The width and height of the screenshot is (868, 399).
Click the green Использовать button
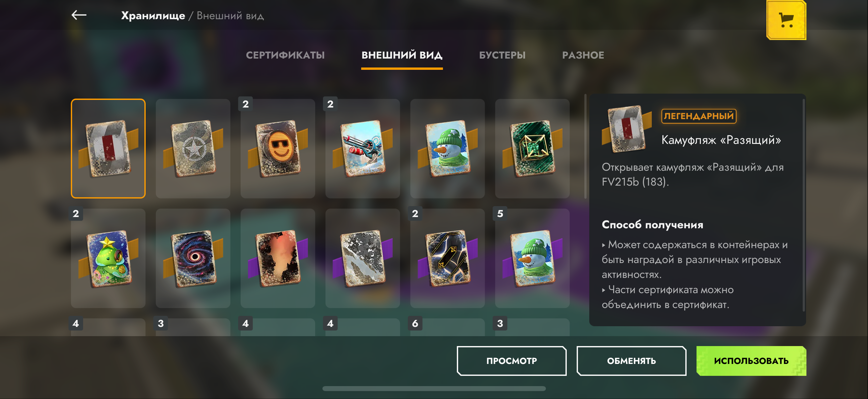coord(751,361)
